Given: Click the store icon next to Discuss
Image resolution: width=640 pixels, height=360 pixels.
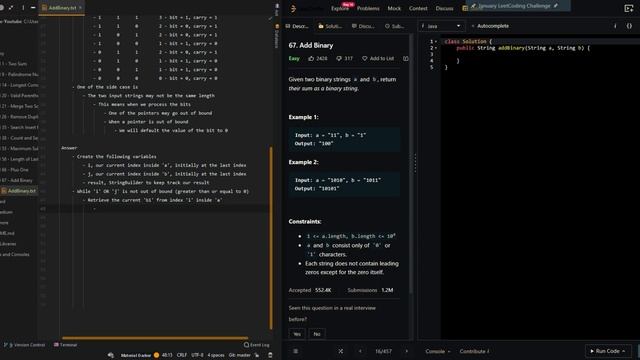Looking at the screenshot, I should coord(465,8).
